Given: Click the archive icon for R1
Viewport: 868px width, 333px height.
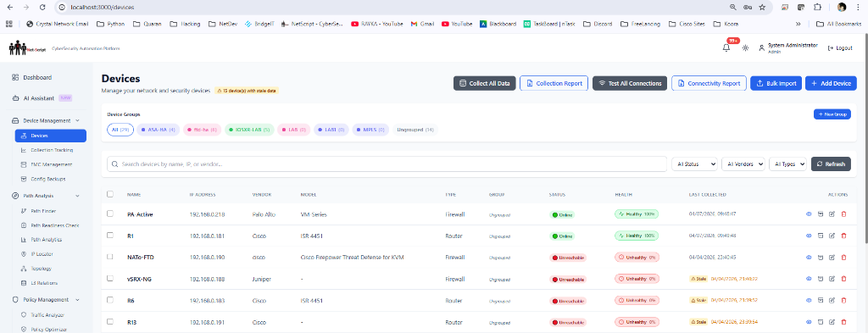Looking at the screenshot, I should [x=821, y=236].
